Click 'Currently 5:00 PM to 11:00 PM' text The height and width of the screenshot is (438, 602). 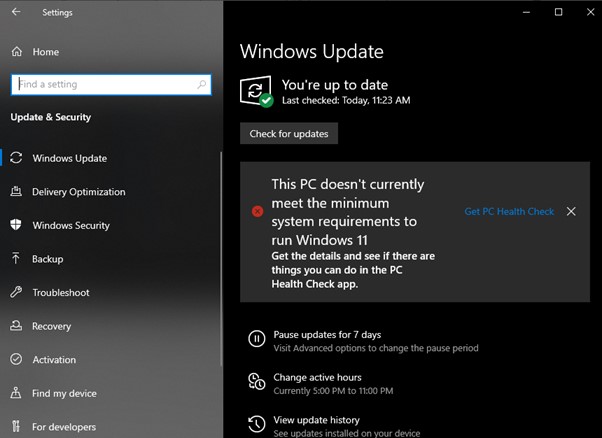coord(333,391)
